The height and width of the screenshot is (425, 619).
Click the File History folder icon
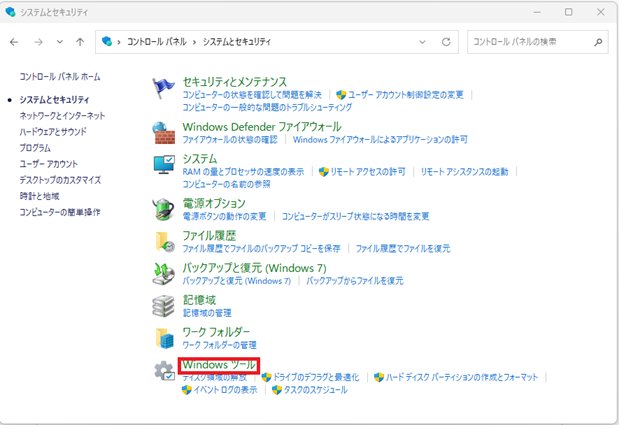click(x=165, y=242)
